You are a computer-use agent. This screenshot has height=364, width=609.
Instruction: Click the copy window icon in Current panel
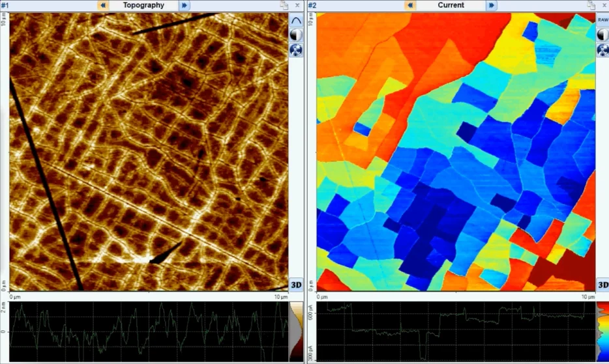pyautogui.click(x=591, y=5)
